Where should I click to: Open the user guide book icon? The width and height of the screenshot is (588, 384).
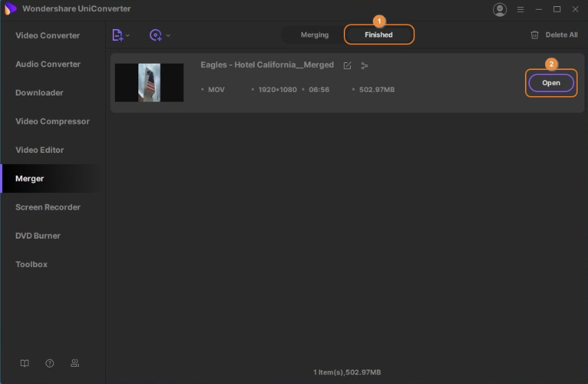pos(24,363)
